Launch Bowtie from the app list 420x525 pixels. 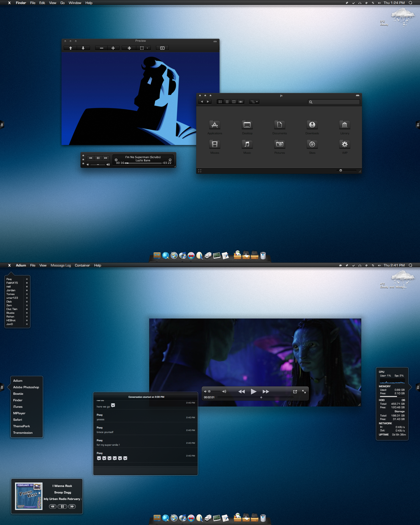18,394
